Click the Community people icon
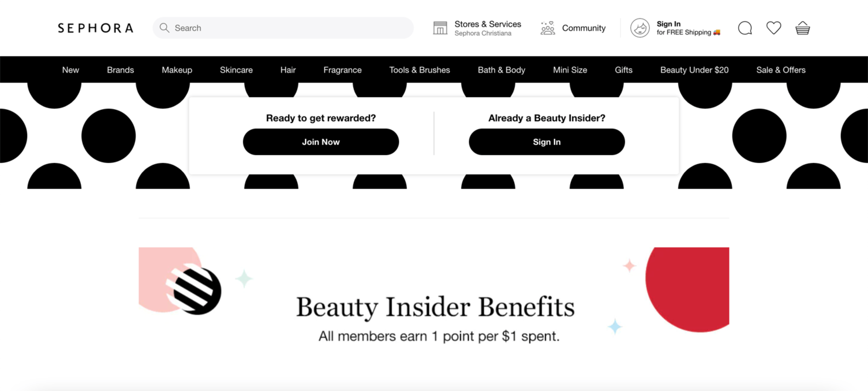 point(548,27)
